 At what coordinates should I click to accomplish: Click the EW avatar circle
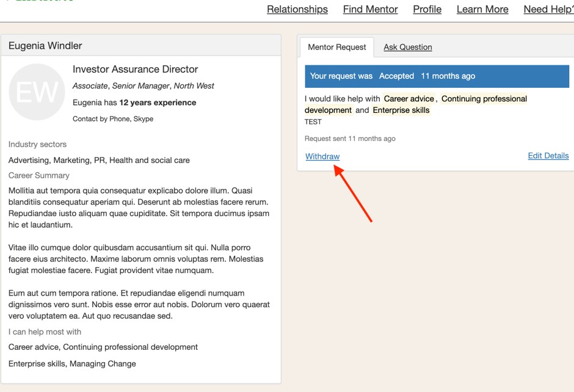click(x=37, y=92)
